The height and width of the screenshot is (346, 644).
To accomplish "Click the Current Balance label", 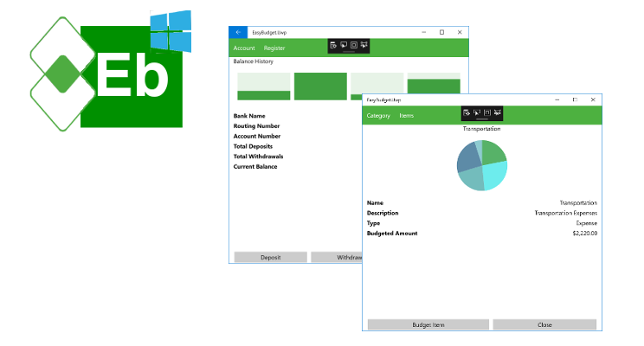I will (x=255, y=167).
